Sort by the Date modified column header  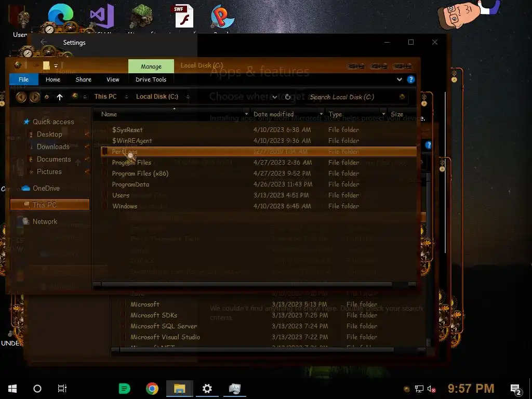tap(273, 114)
